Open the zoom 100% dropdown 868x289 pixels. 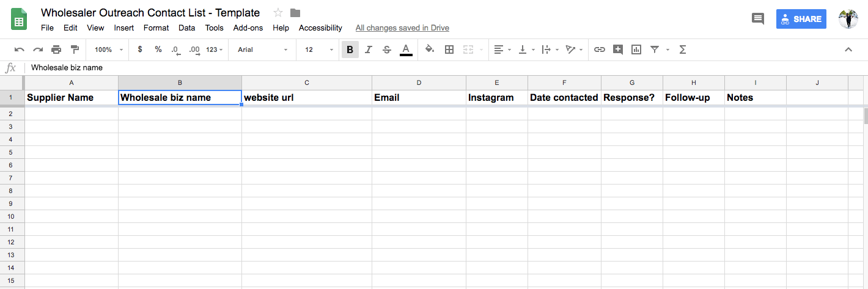109,49
